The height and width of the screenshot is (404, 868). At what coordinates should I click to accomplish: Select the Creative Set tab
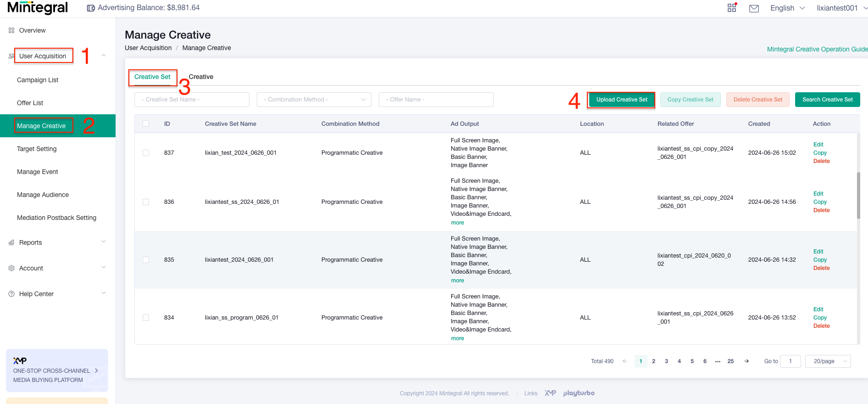pyautogui.click(x=152, y=77)
